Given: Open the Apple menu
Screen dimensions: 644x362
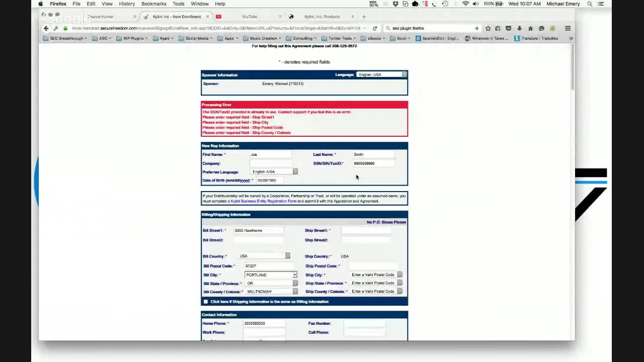Looking at the screenshot, I should [40, 4].
